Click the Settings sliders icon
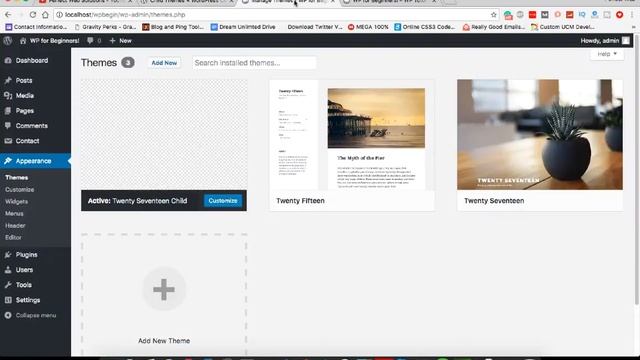 click(8, 300)
